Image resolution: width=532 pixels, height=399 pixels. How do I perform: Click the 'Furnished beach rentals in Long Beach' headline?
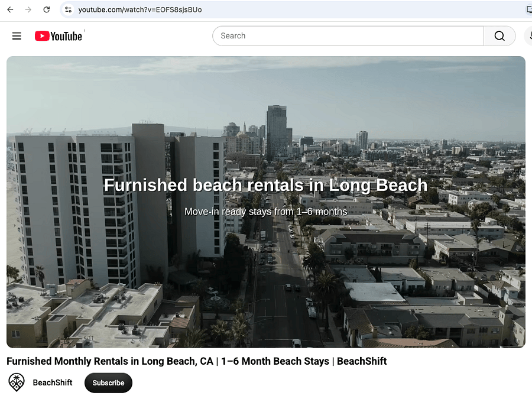[265, 185]
